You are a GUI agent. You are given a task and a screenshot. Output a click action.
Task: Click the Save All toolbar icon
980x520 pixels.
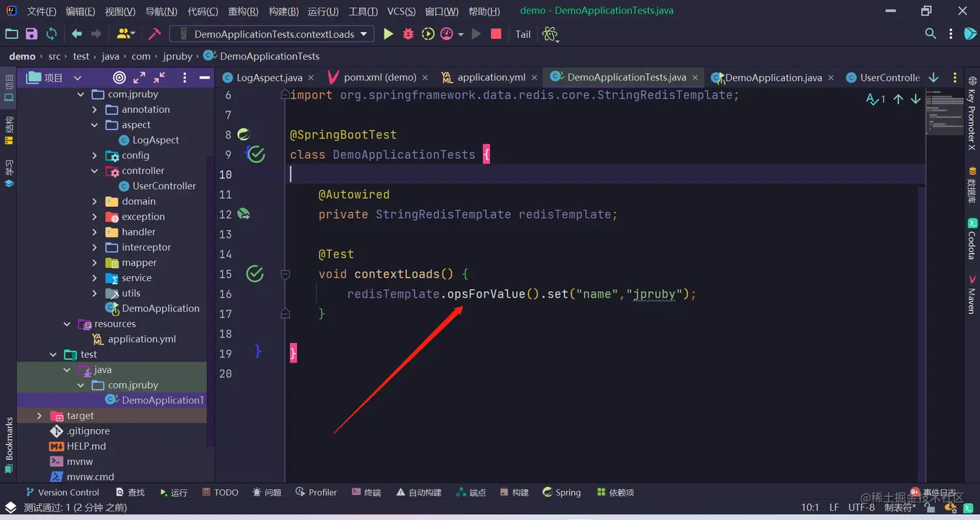click(32, 34)
